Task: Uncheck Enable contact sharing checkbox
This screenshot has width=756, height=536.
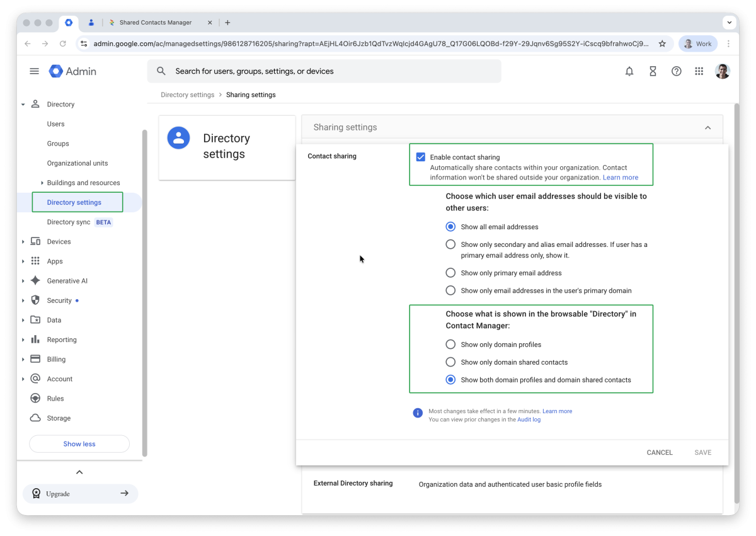Action: [x=420, y=157]
